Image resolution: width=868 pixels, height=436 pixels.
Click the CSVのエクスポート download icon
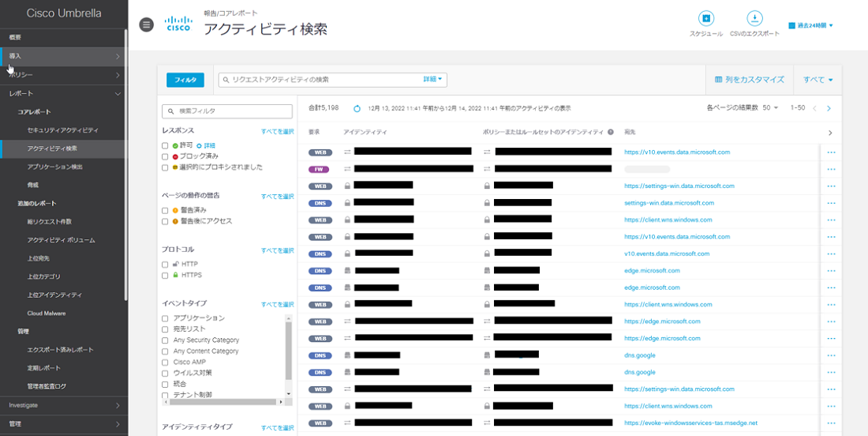point(754,19)
